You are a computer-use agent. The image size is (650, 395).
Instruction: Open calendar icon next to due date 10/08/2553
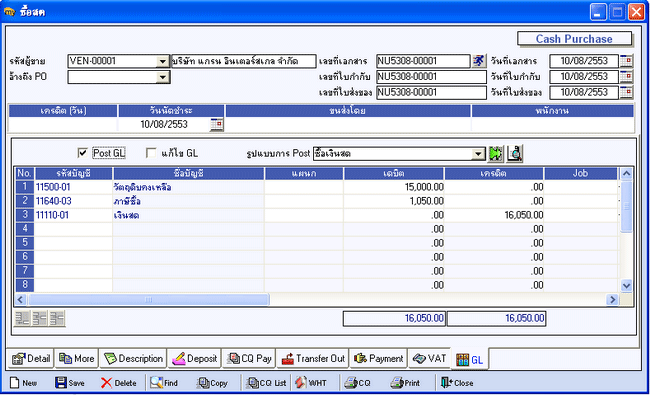click(216, 124)
